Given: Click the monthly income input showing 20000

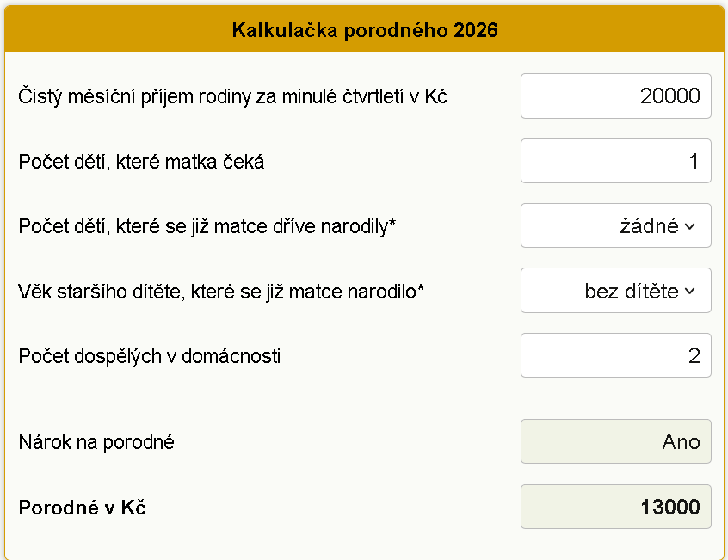Looking at the screenshot, I should click(x=615, y=95).
